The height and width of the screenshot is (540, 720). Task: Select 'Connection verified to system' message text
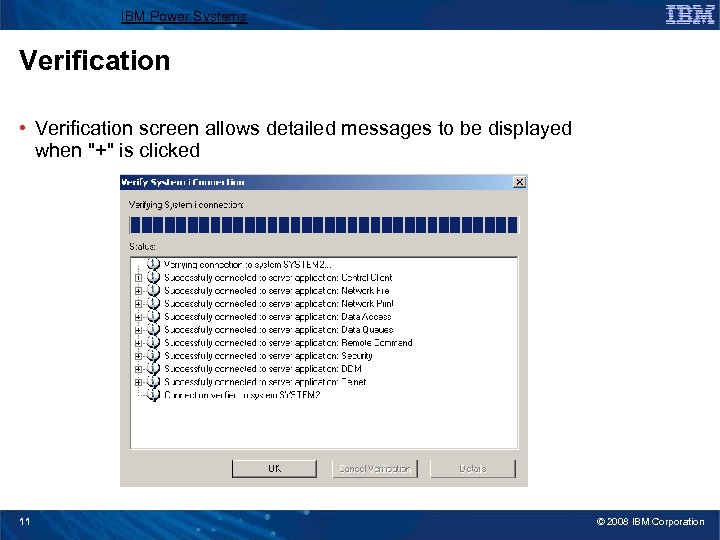click(242, 395)
